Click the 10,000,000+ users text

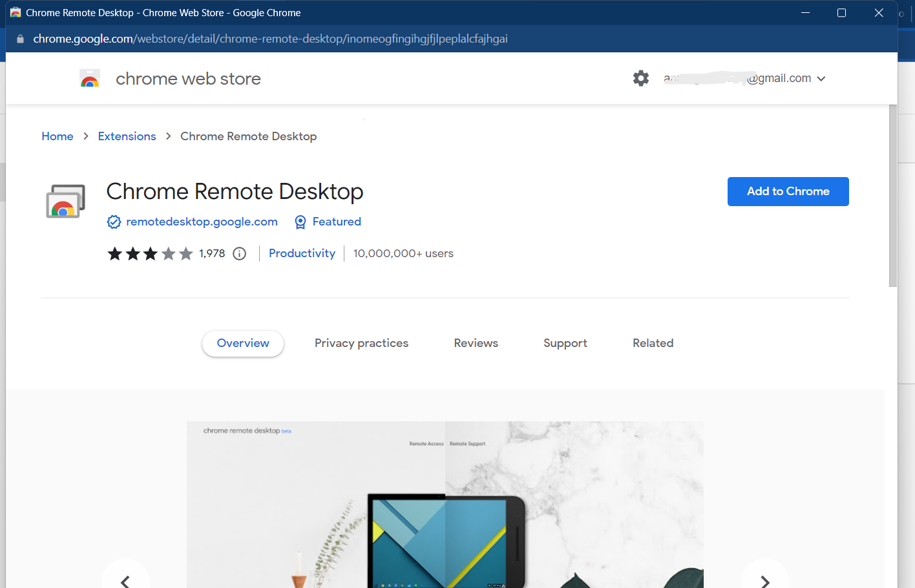pos(403,253)
